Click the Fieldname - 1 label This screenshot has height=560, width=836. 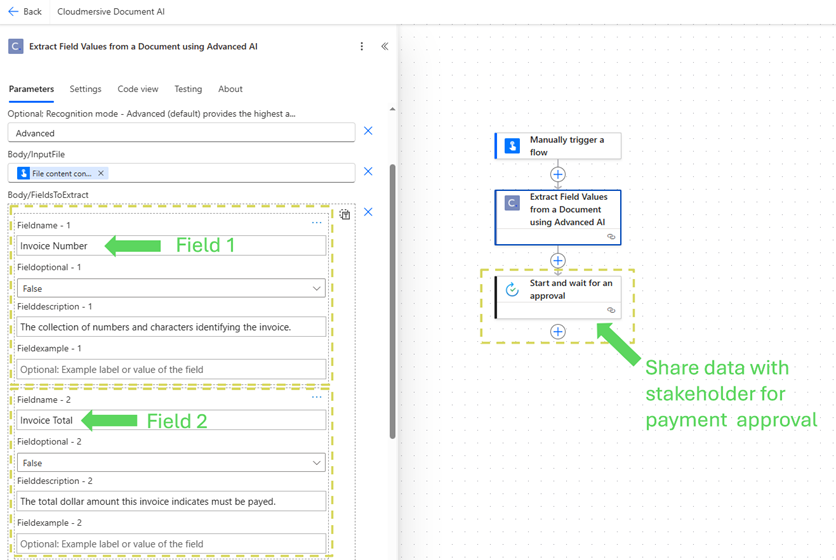tap(44, 225)
